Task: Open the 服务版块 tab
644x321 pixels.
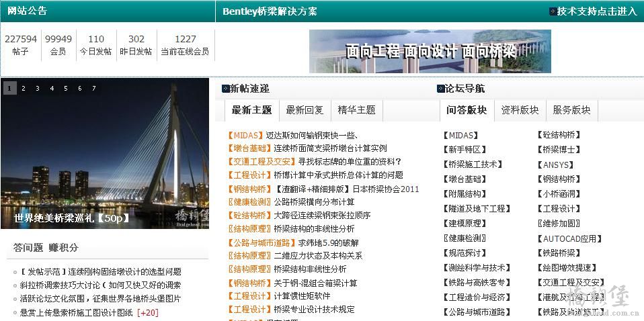Action: [x=571, y=110]
